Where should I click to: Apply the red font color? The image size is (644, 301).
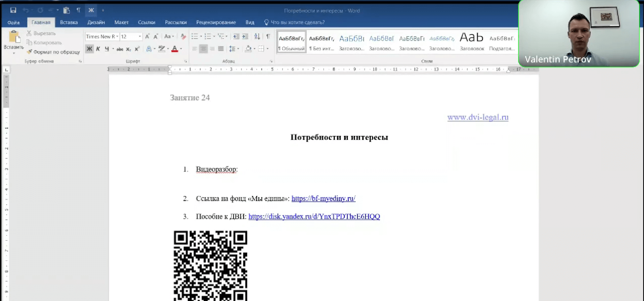175,49
